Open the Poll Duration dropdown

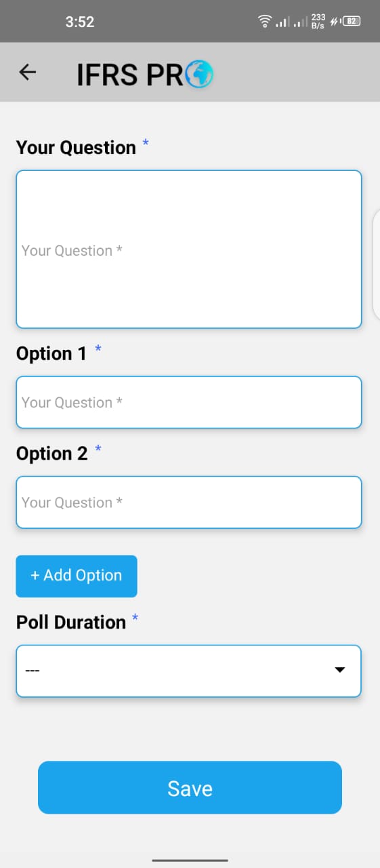(189, 671)
